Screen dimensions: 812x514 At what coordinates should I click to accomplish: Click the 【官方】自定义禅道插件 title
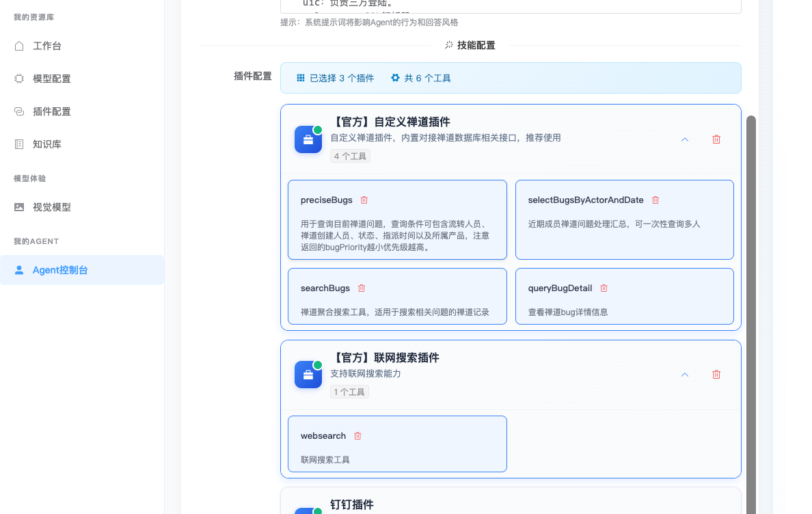coord(390,122)
